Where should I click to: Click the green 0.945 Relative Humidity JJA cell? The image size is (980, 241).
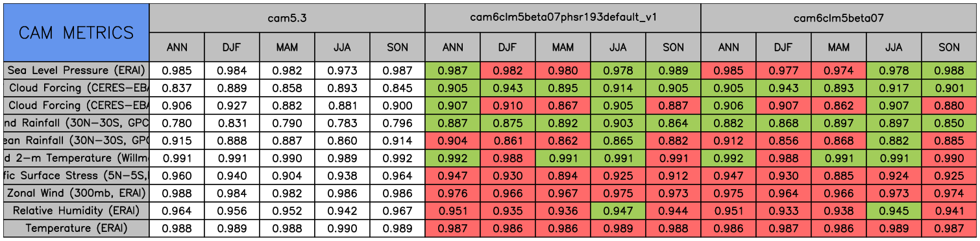click(x=894, y=210)
